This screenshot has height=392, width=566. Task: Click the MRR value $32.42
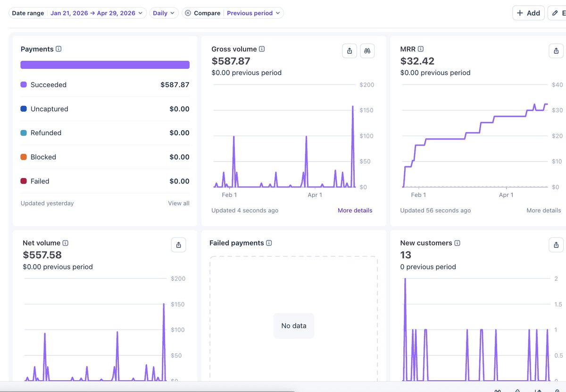(417, 61)
